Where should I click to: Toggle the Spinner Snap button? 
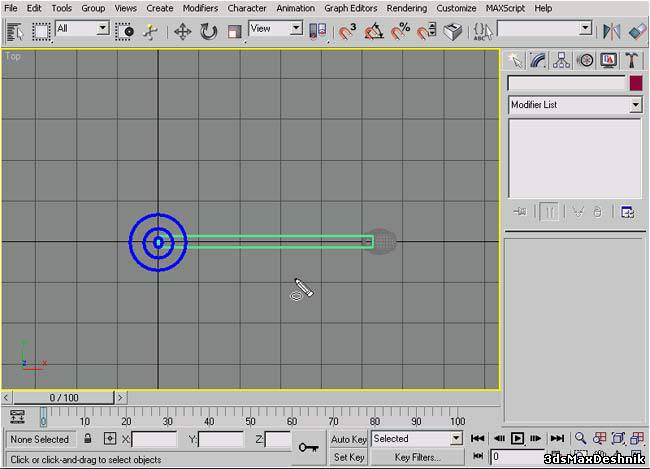point(426,32)
